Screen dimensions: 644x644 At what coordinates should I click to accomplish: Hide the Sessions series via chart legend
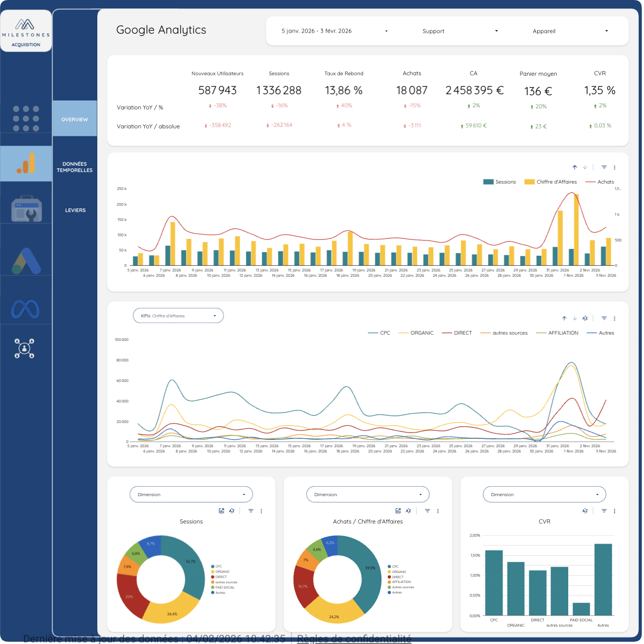(x=500, y=182)
